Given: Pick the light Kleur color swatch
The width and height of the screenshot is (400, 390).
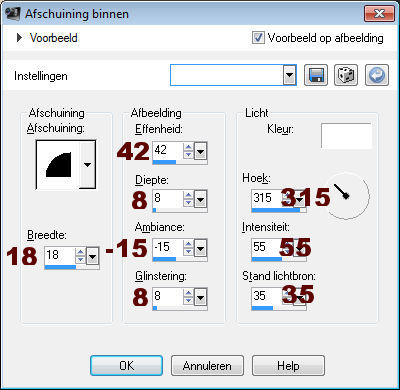Looking at the screenshot, I should coord(346,136).
